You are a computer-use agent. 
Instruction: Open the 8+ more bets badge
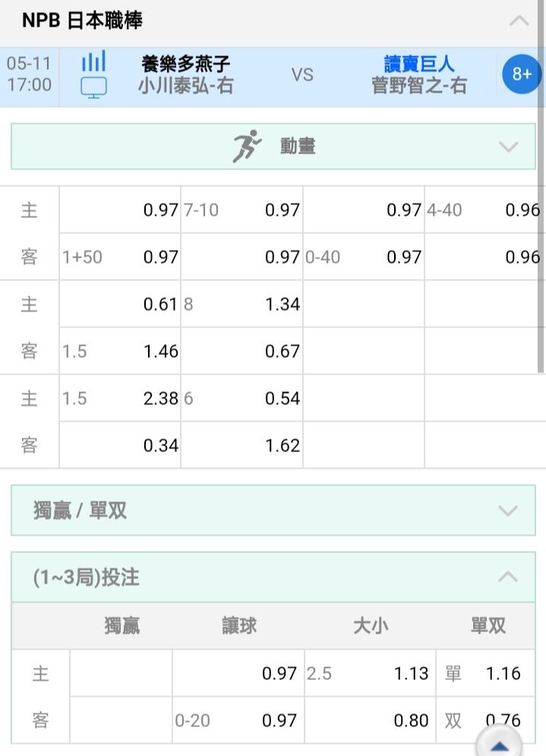coord(521,74)
